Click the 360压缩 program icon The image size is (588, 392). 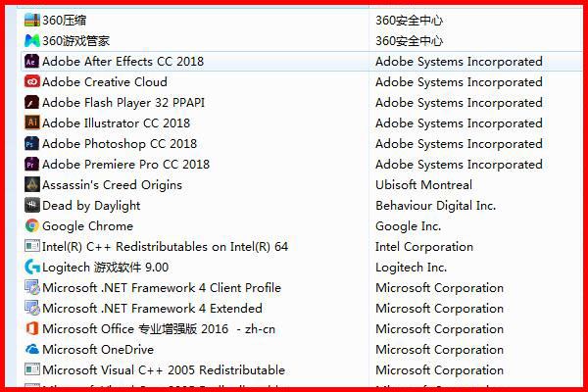(x=32, y=20)
